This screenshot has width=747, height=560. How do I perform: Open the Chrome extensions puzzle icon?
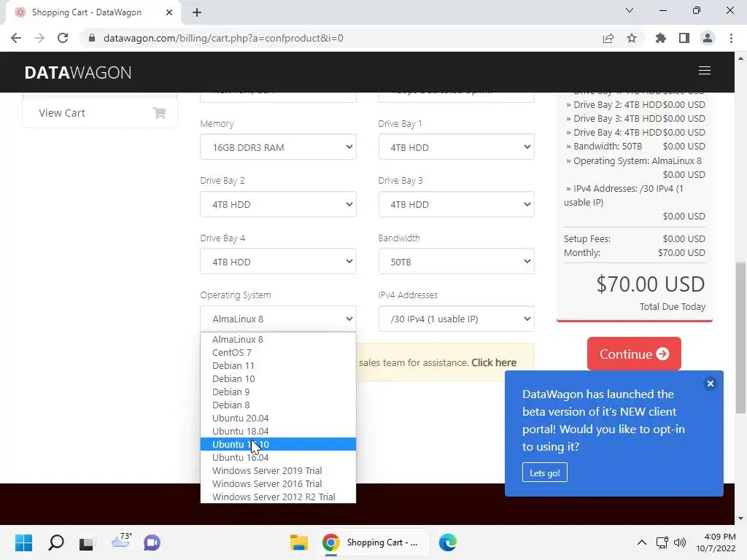tap(660, 38)
